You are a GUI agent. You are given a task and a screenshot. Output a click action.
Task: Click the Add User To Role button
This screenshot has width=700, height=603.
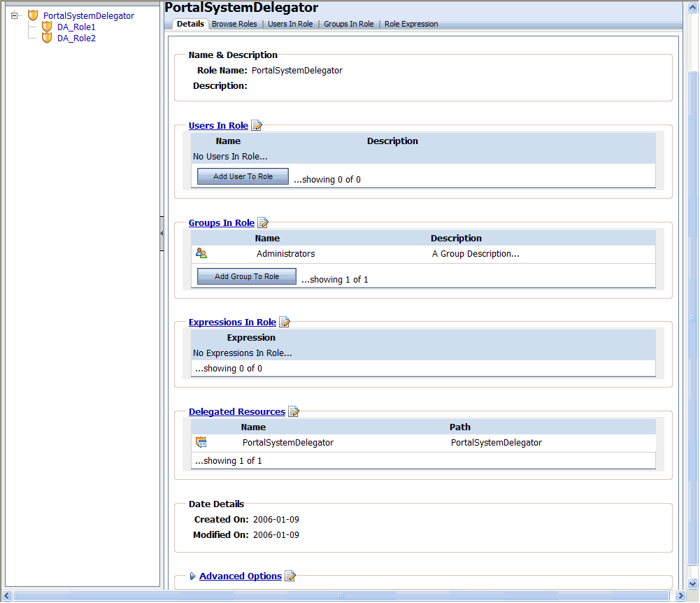tap(243, 176)
